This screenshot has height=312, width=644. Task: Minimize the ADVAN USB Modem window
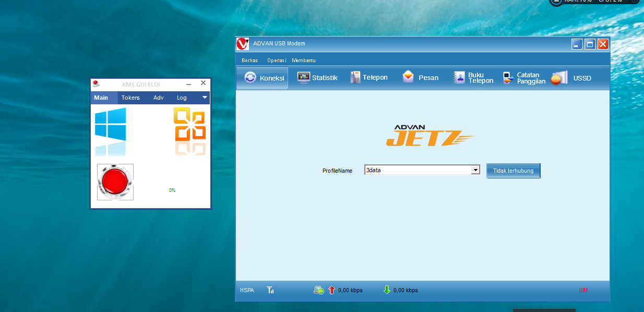point(577,44)
